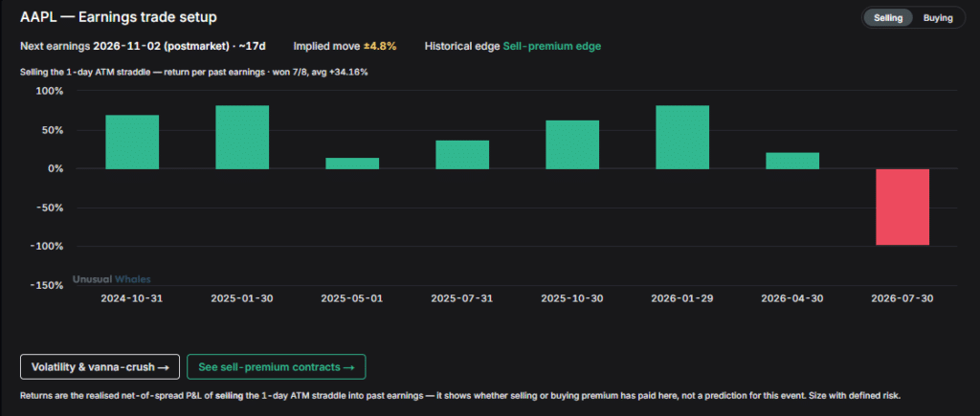
Task: Click See sell-premium contracts button
Action: click(277, 366)
